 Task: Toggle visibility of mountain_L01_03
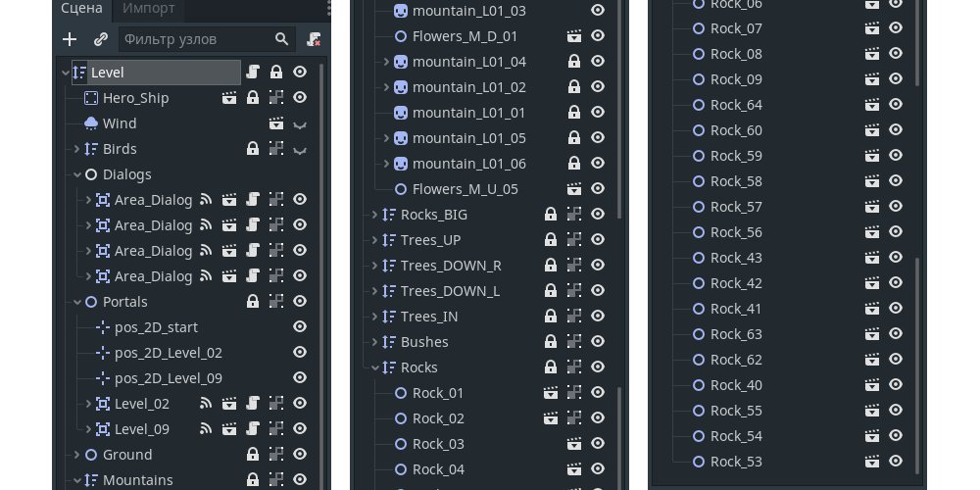click(x=598, y=10)
